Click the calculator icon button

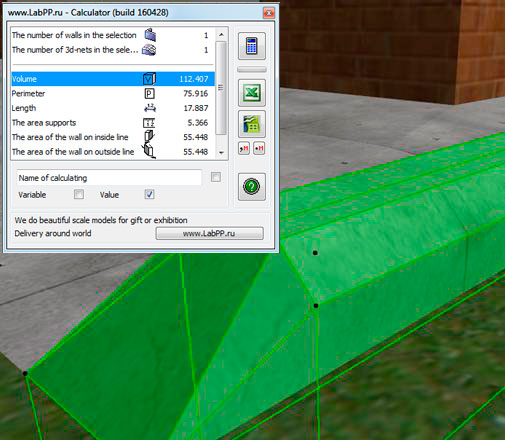(x=252, y=46)
